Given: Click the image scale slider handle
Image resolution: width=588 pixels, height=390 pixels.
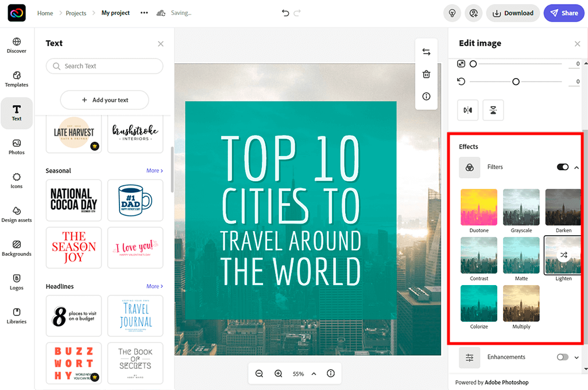Looking at the screenshot, I should [473, 64].
